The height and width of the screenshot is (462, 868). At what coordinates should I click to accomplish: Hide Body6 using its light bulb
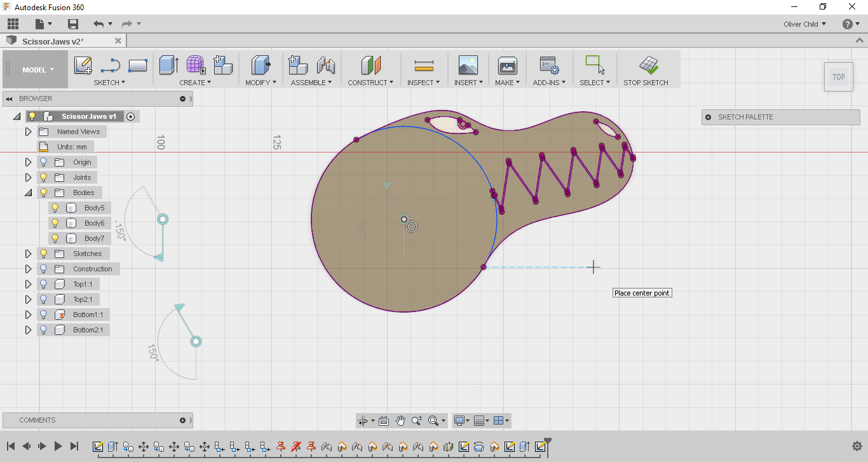(x=55, y=223)
